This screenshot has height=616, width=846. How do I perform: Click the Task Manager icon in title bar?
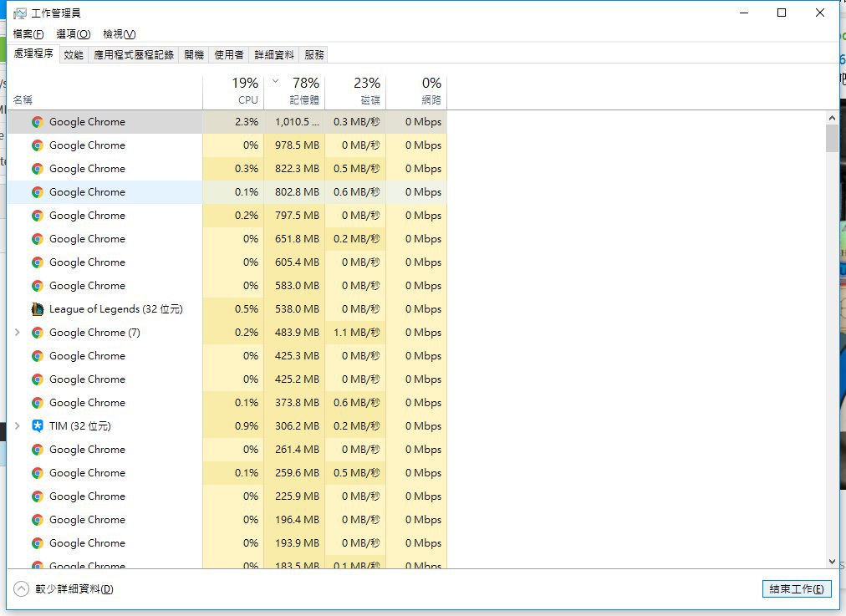[x=20, y=13]
